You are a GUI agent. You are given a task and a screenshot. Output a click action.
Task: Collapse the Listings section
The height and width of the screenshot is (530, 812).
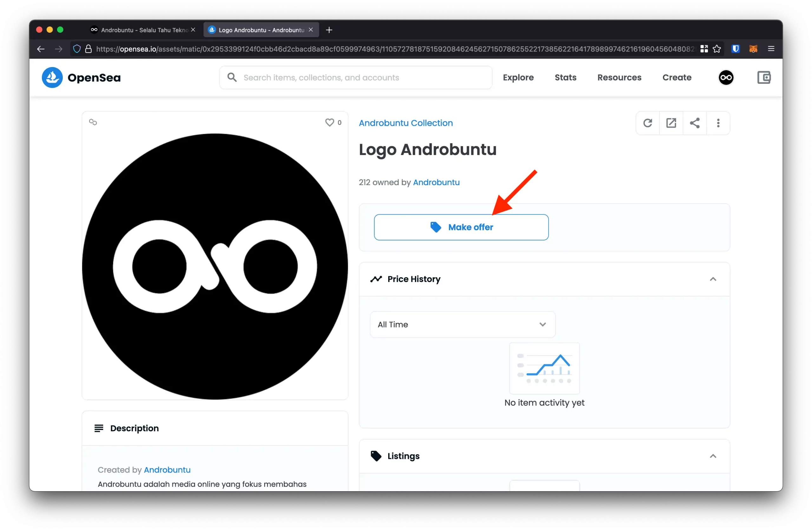(x=713, y=456)
